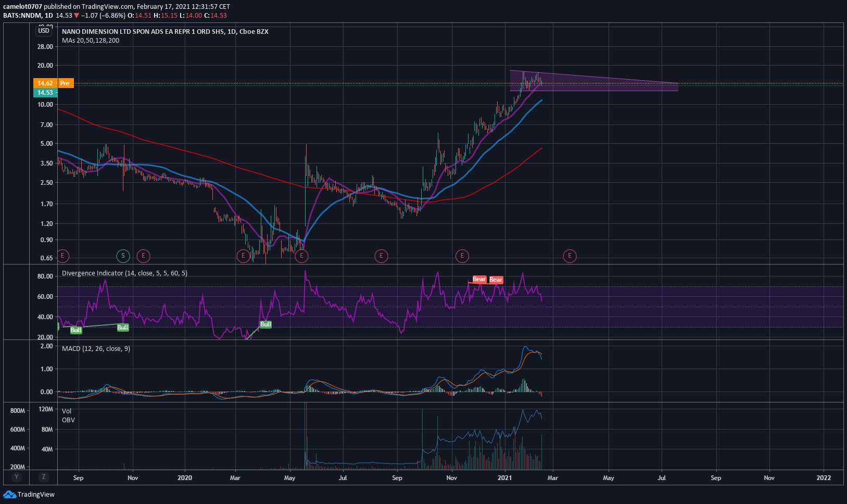The height and width of the screenshot is (504, 847).
Task: Click the earnings marker at Nov 2020
Action: pyautogui.click(x=462, y=256)
